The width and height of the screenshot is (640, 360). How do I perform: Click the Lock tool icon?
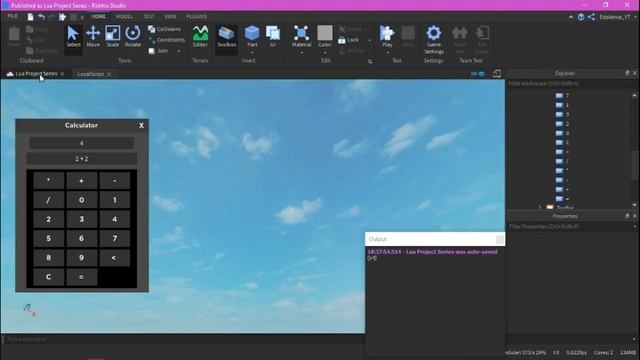click(342, 40)
